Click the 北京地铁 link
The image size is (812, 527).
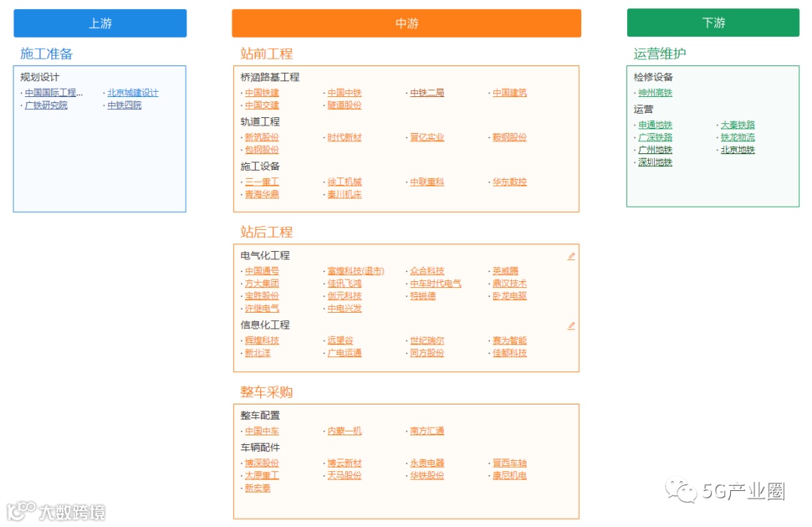(738, 150)
